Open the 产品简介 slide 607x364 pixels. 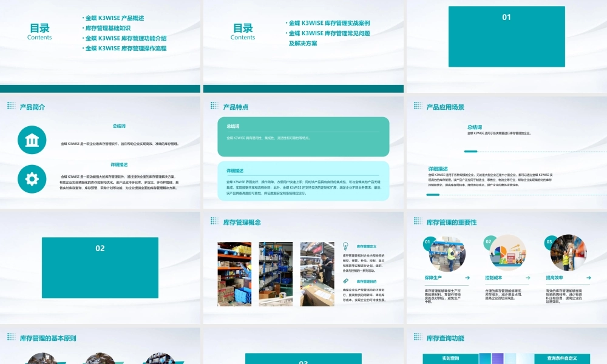coord(100,152)
